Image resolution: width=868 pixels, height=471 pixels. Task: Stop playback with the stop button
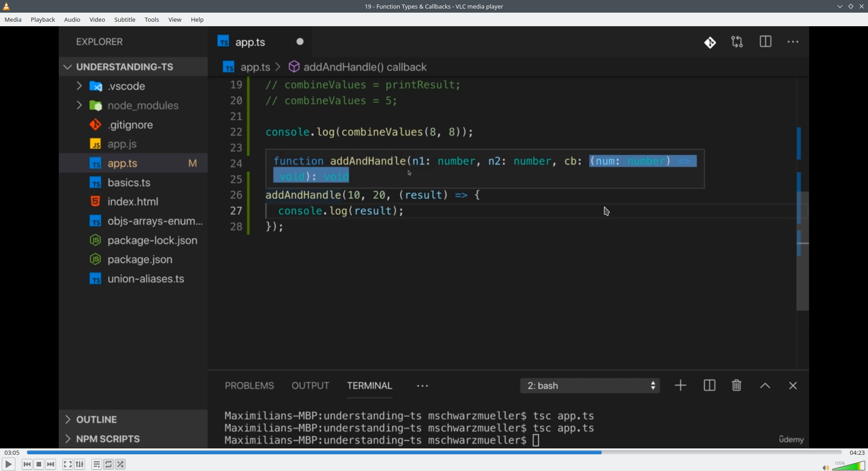click(39, 464)
